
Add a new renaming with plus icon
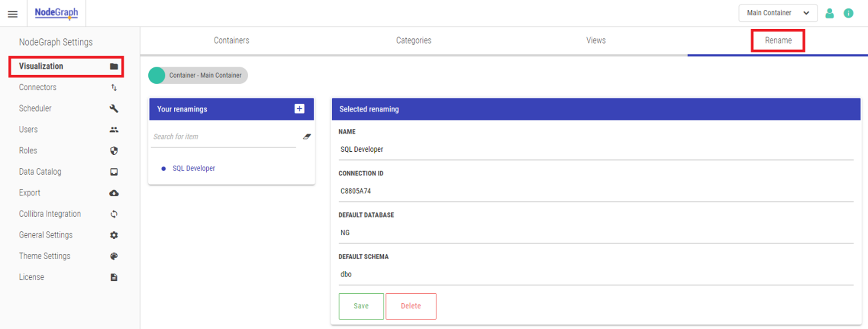pos(299,109)
